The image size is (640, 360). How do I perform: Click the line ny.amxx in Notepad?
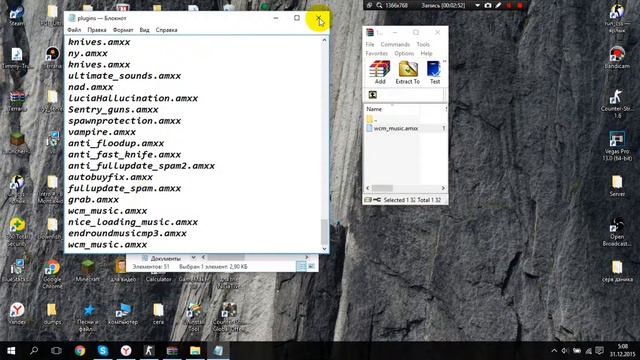point(88,53)
